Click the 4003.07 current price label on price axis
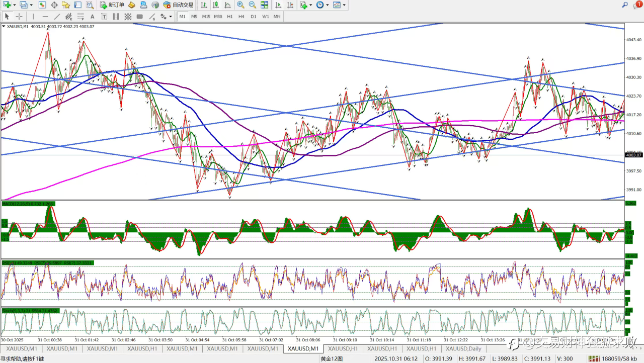644x363 pixels. pos(633,155)
